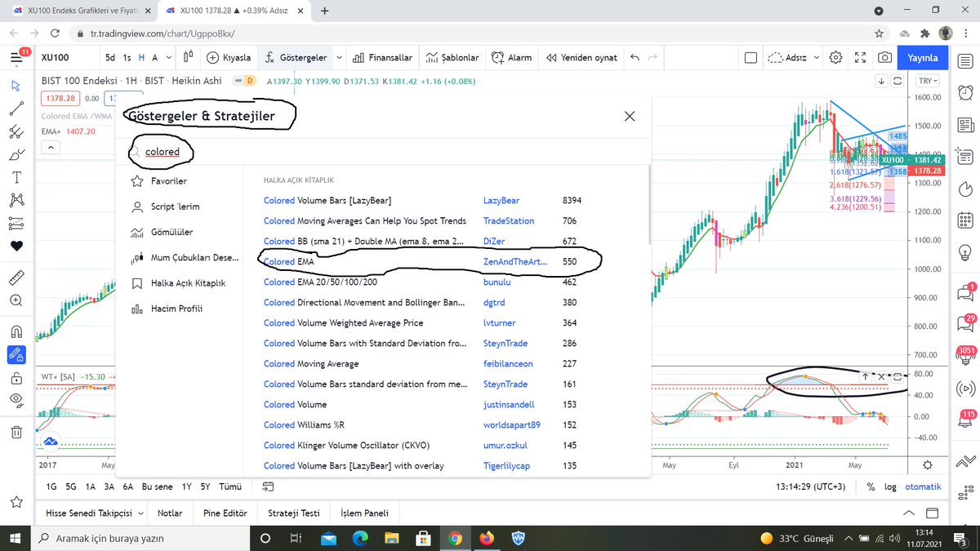Start bar replay with Yeniden oynat
The height and width of the screenshot is (551, 980).
581,58
